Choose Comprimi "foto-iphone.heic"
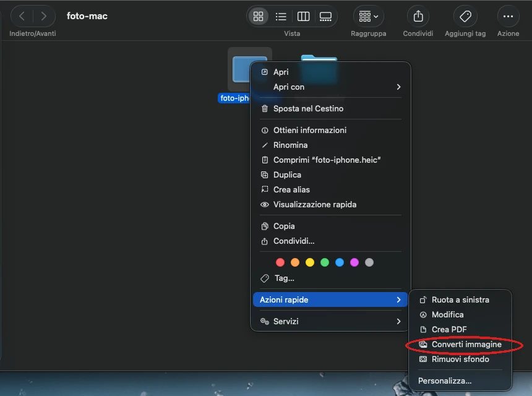532x396 pixels. (330, 160)
